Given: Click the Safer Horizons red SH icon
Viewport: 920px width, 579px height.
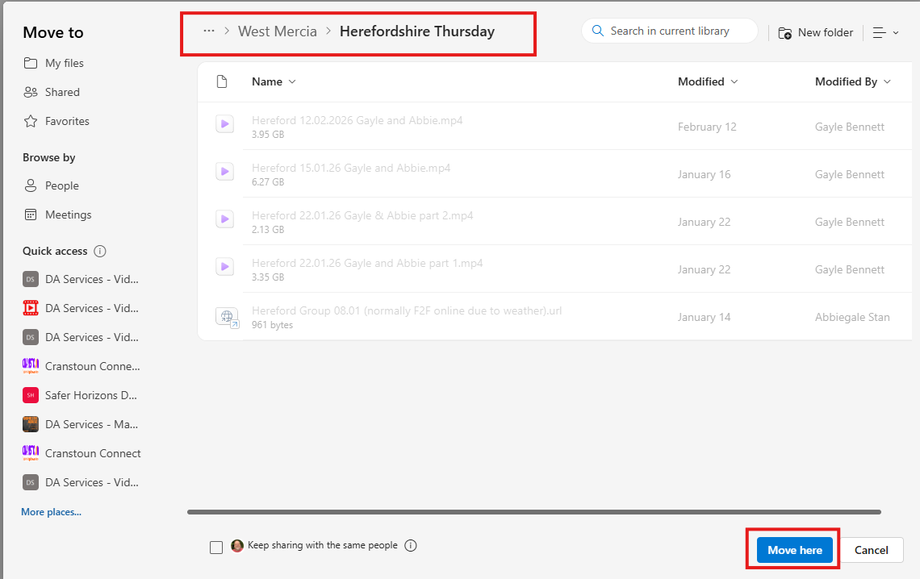Looking at the screenshot, I should coord(31,395).
